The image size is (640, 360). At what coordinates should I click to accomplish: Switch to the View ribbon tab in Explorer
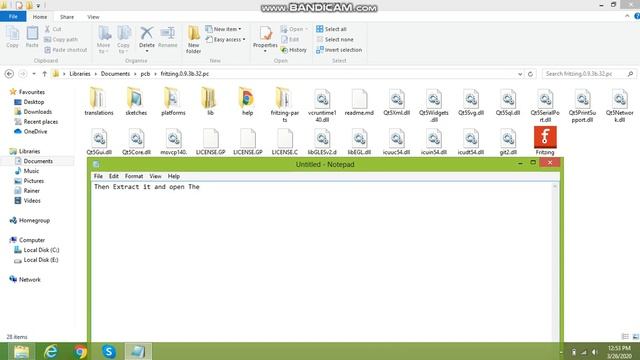pyautogui.click(x=93, y=17)
